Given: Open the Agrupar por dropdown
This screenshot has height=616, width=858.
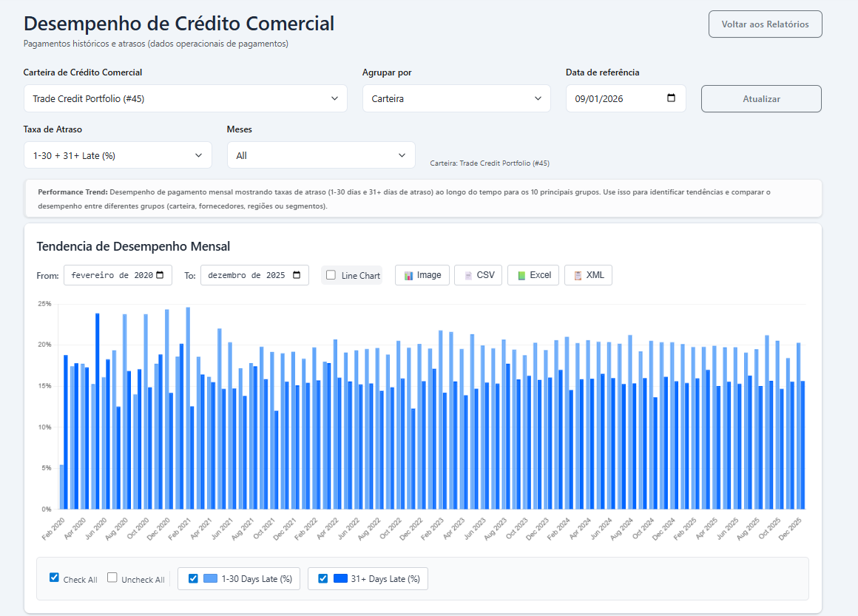Looking at the screenshot, I should click(x=456, y=98).
